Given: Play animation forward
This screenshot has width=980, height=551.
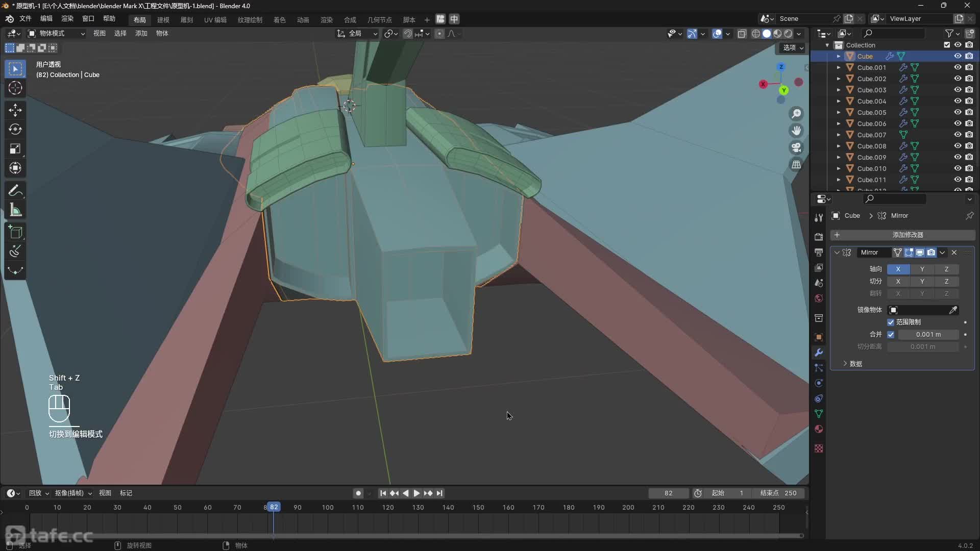Looking at the screenshot, I should 416,493.
